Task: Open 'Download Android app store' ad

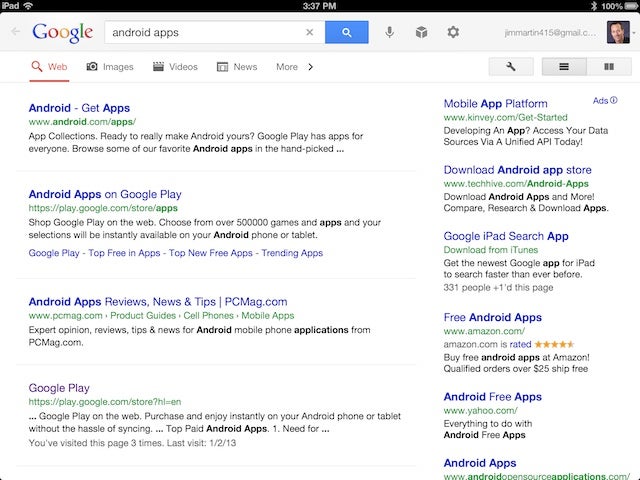Action: [518, 170]
